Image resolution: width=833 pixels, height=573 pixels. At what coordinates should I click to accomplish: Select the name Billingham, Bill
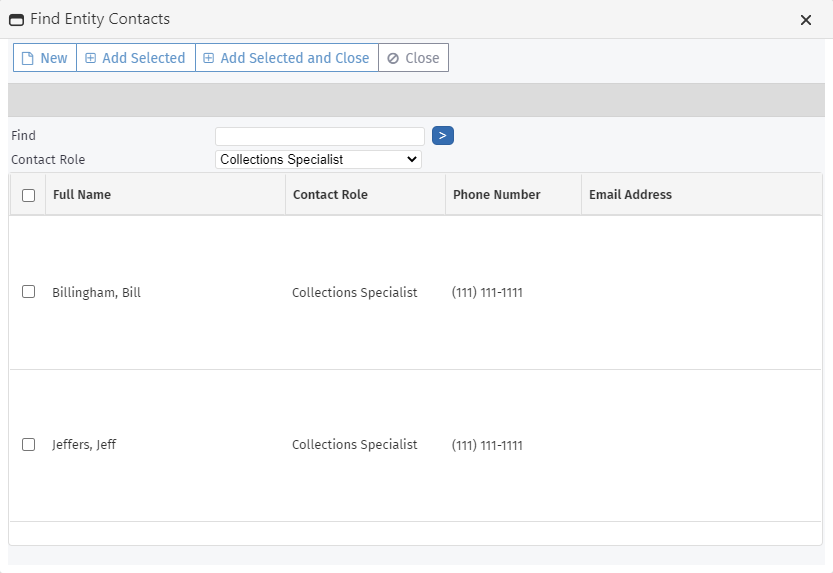pyautogui.click(x=96, y=293)
